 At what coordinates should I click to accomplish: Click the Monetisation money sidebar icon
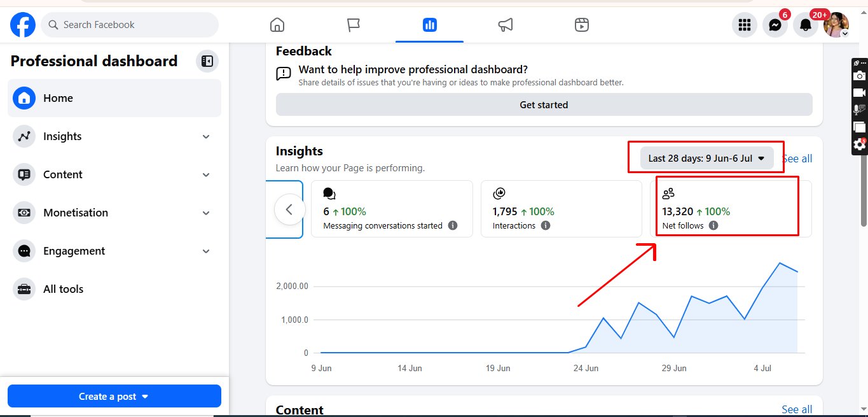tap(24, 213)
